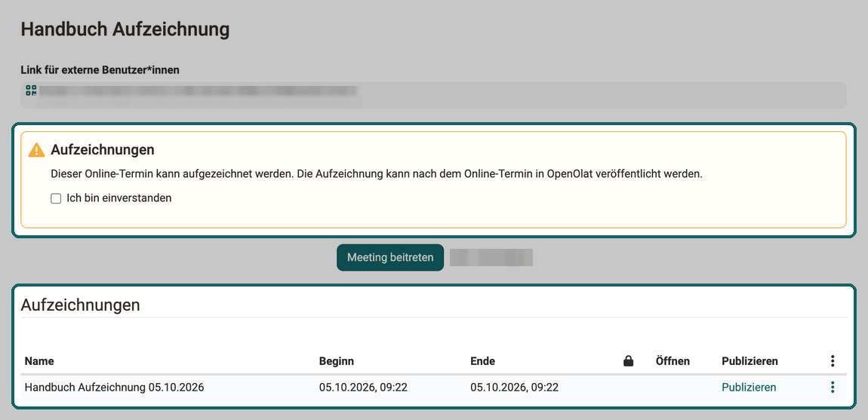Screen dimensions: 868x420
Task: Sort the table by the Beginn column
Action: click(337, 361)
